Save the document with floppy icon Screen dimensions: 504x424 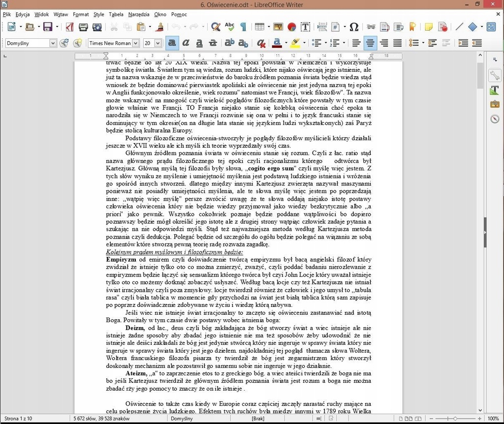tap(48, 27)
